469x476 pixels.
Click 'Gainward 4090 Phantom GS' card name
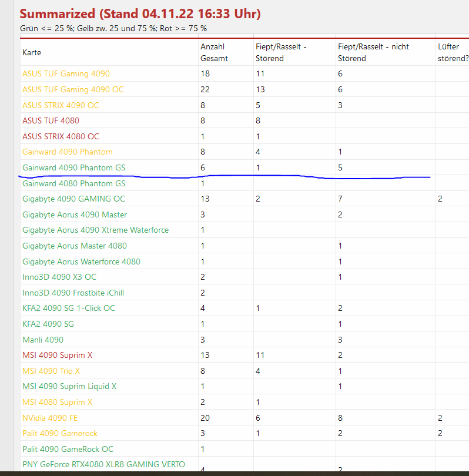click(x=74, y=168)
